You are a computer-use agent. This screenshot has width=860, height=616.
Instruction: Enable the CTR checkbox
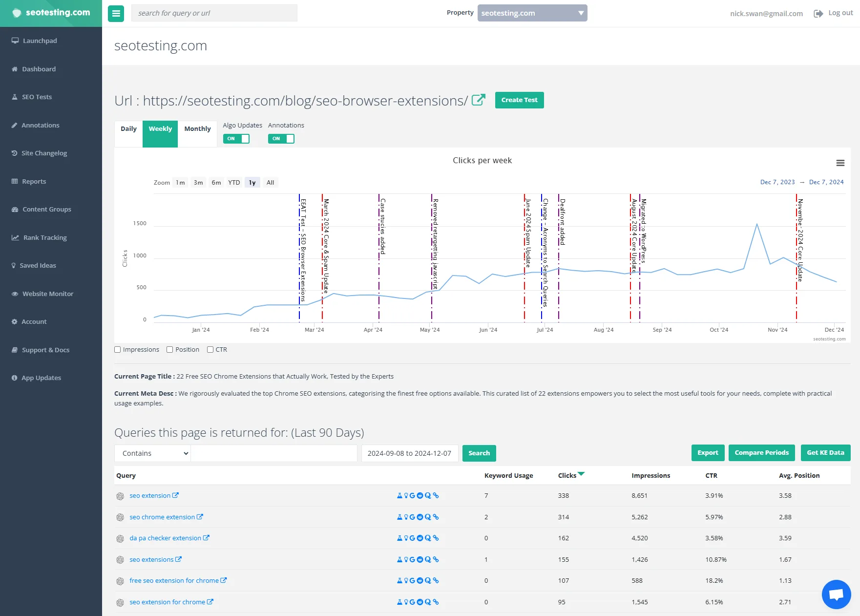pyautogui.click(x=210, y=350)
